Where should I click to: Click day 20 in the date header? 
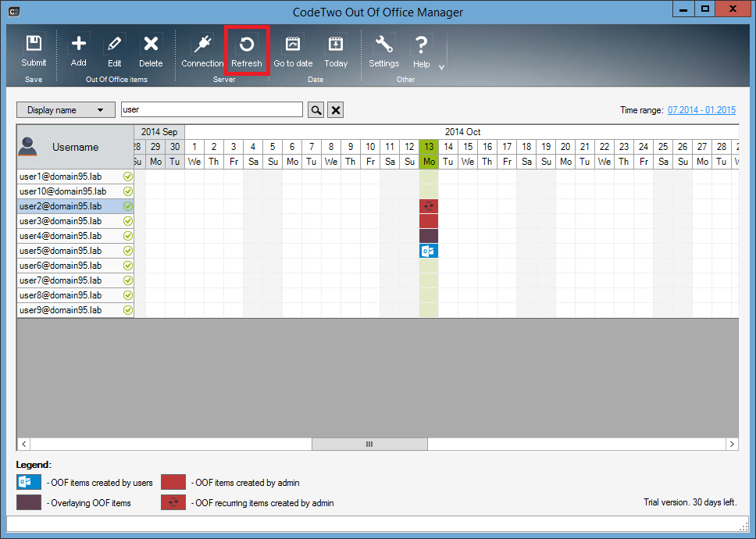[565, 147]
